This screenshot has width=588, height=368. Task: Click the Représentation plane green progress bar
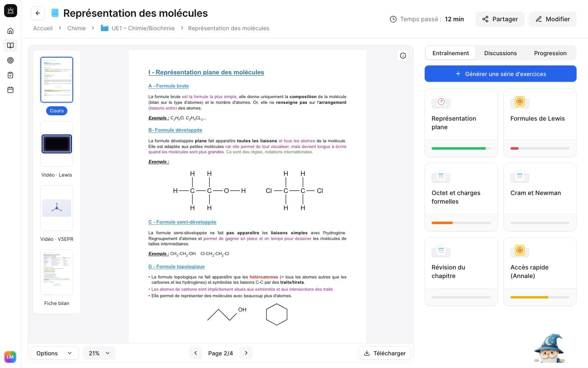point(461,148)
